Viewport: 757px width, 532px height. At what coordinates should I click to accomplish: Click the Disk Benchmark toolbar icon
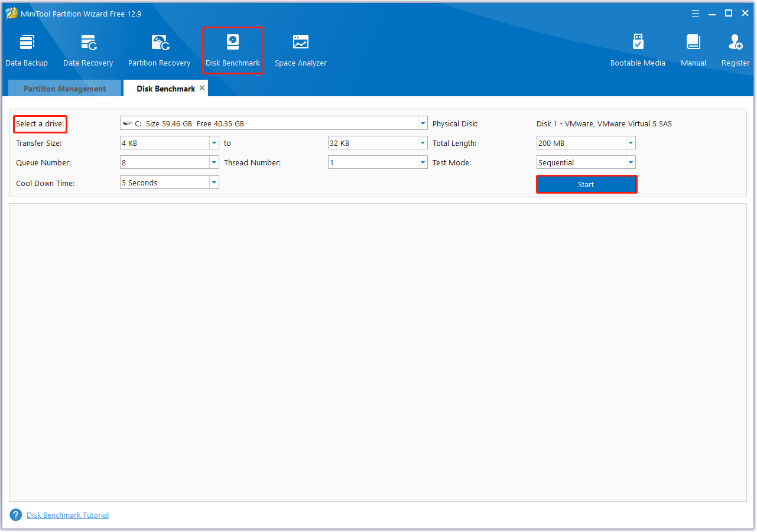pyautogui.click(x=233, y=50)
